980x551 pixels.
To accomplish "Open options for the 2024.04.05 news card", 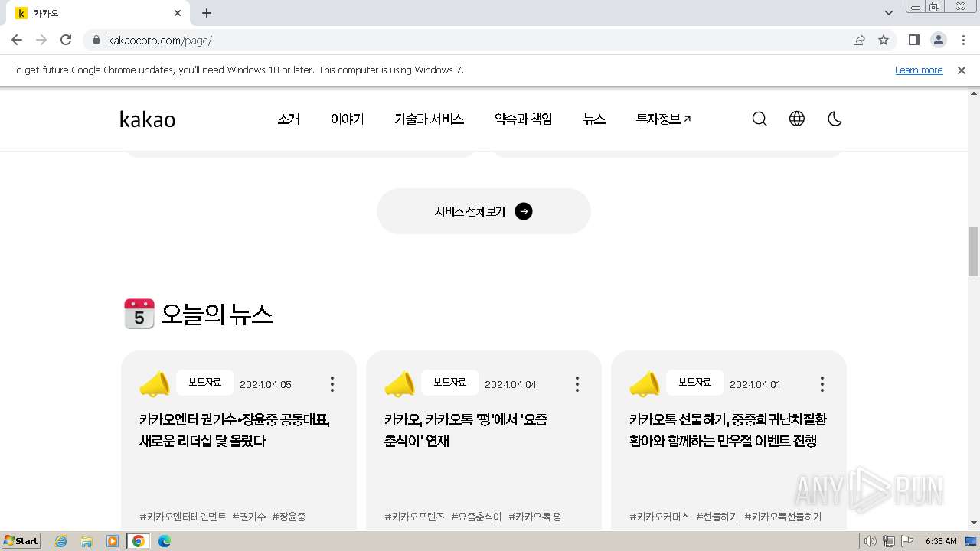I will coord(332,384).
